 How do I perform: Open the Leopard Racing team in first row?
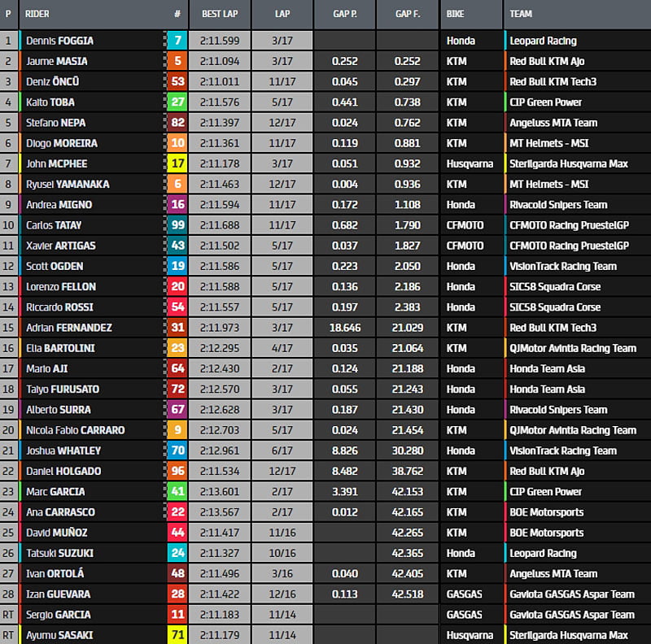pos(543,41)
